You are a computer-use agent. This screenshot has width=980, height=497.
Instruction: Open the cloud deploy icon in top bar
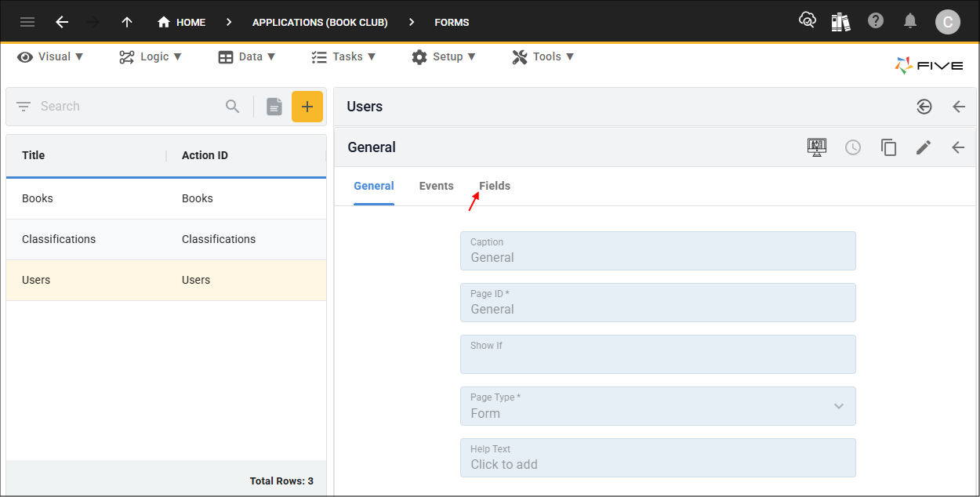tap(807, 21)
